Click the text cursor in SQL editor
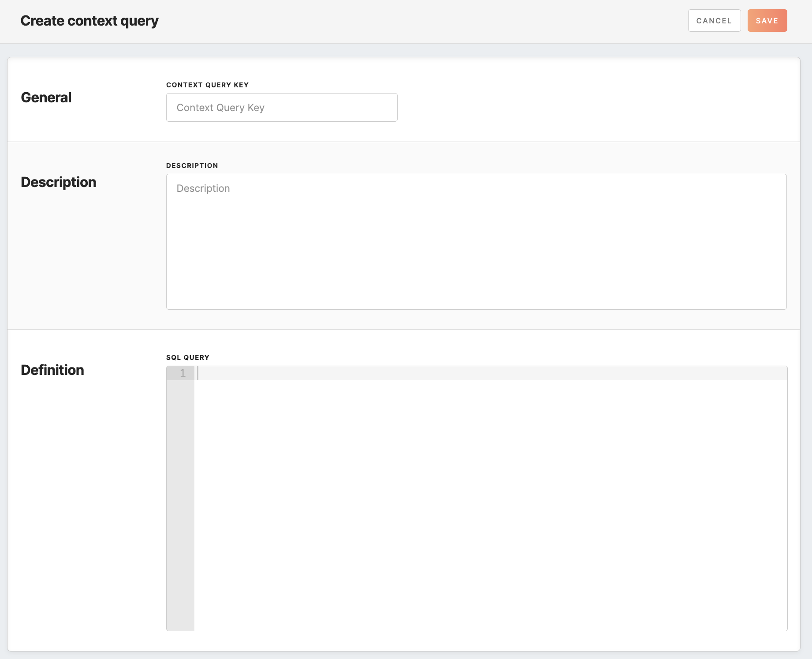The width and height of the screenshot is (812, 659). click(198, 373)
